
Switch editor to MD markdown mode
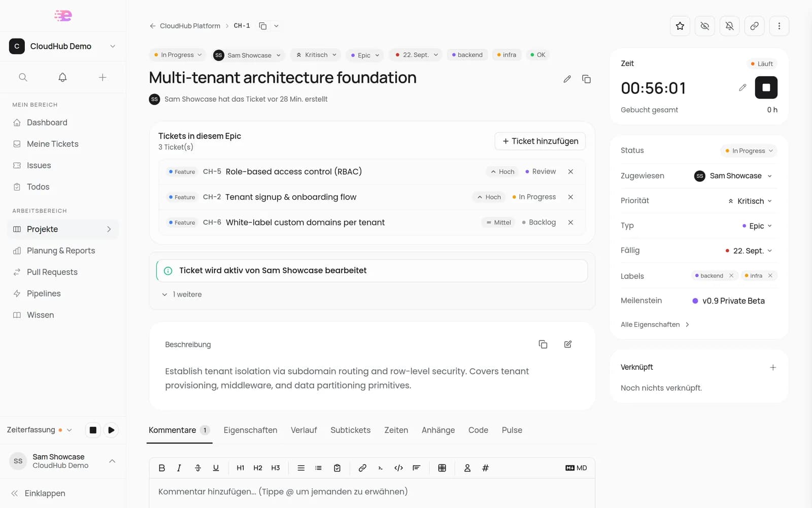pyautogui.click(x=576, y=468)
